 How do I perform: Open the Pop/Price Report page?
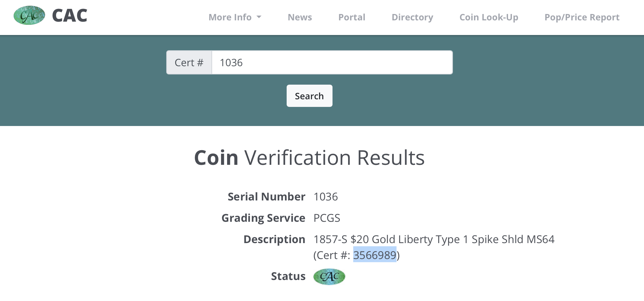coord(582,17)
